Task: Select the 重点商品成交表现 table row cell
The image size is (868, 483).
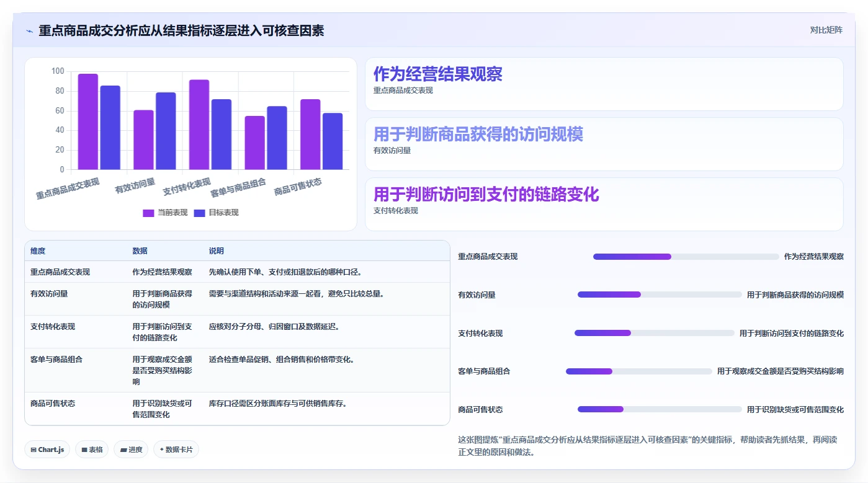Action: (x=60, y=272)
